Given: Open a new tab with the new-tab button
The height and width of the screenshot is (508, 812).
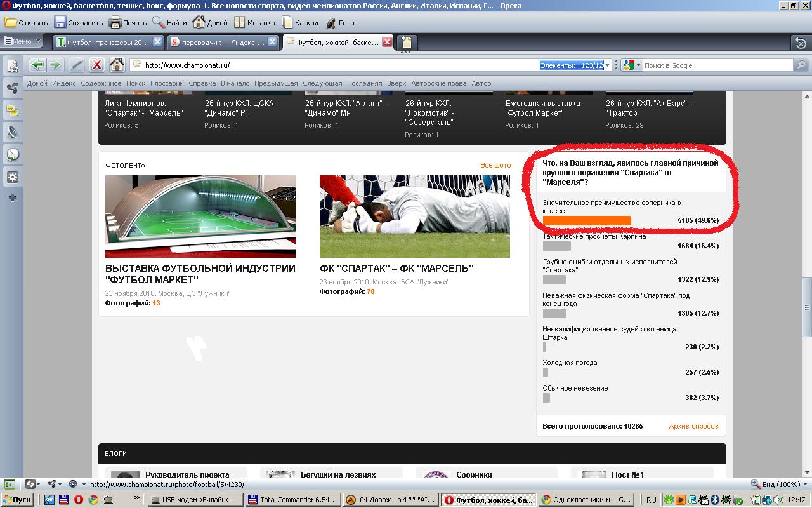Looking at the screenshot, I should [x=406, y=43].
